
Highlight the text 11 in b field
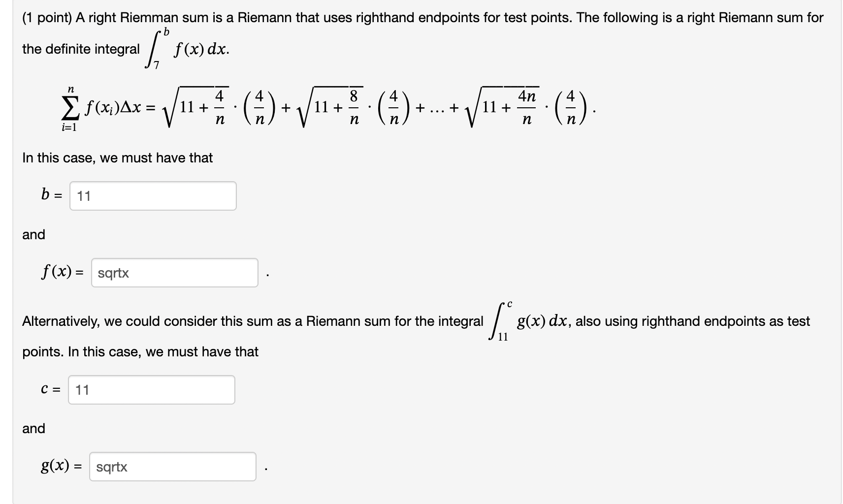[x=84, y=196]
